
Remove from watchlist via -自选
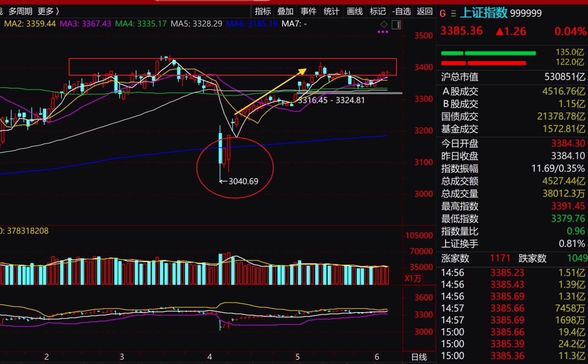click(x=401, y=11)
